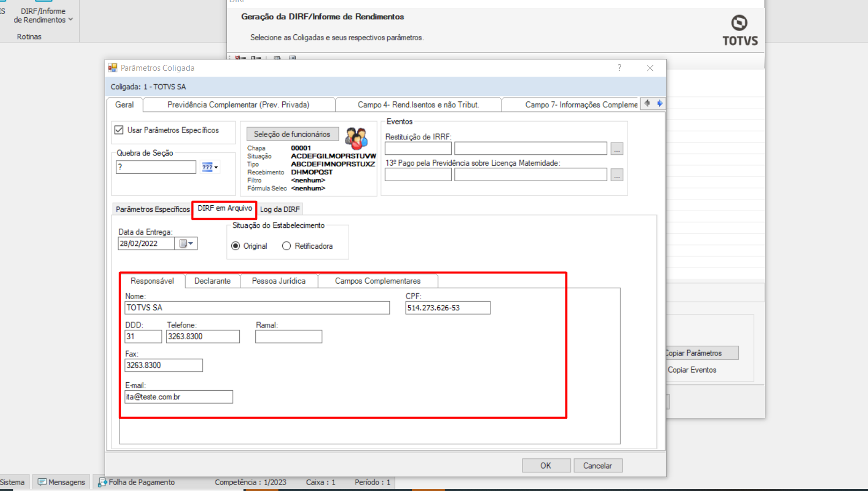This screenshot has height=491, width=868.
Task: Browse for the Restituição de IRRF event
Action: click(617, 148)
